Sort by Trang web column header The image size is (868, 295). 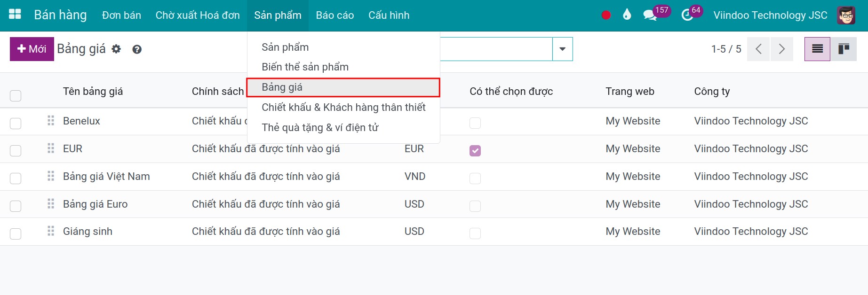pyautogui.click(x=630, y=91)
